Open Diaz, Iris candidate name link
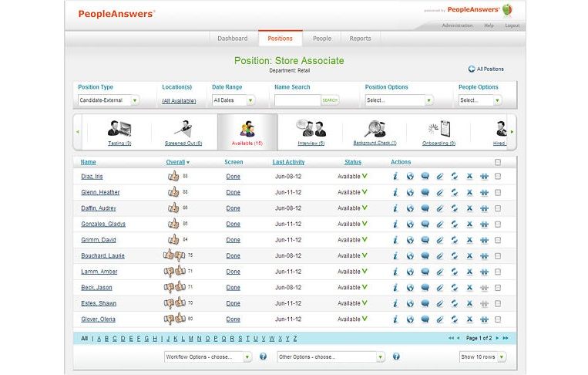The image size is (588, 375). [92, 177]
